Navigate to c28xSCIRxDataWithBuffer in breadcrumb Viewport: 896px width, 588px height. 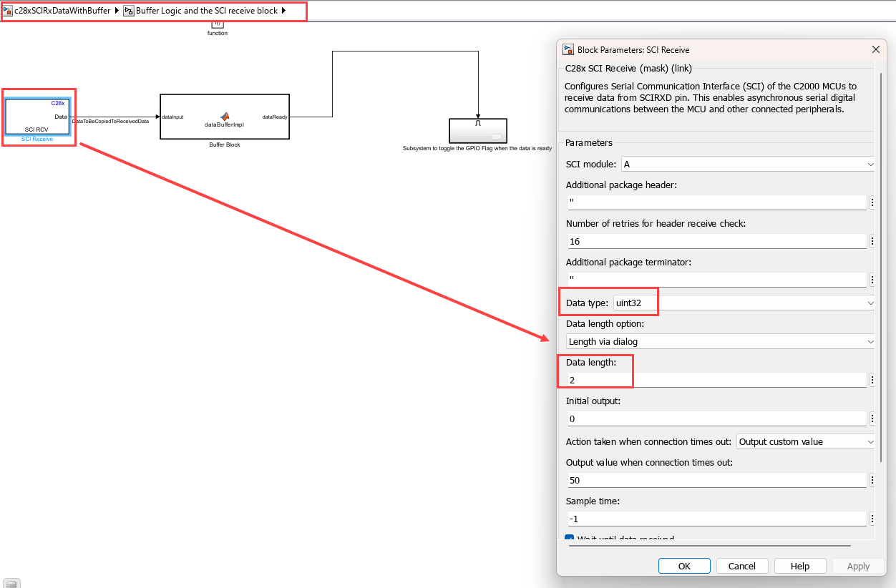click(62, 11)
